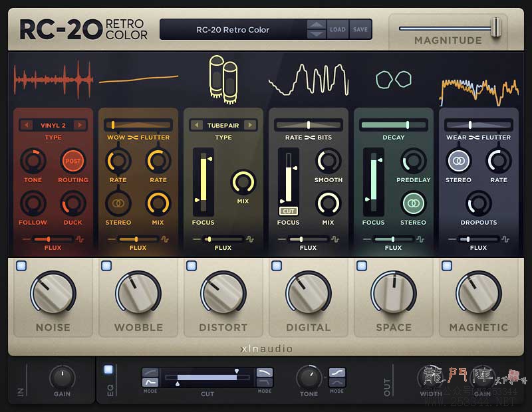Select previous distortion type before TUBEPAIR
Viewport: 532px width, 412px height.
(196, 125)
